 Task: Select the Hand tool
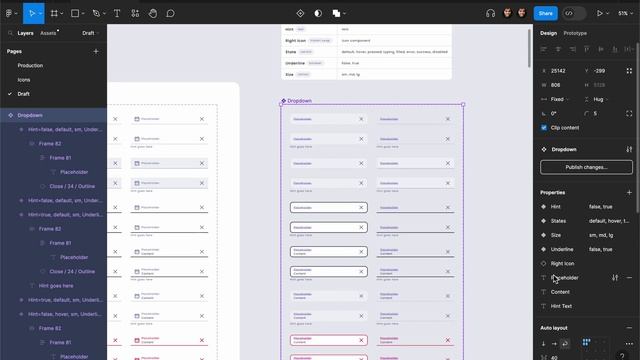(153, 13)
